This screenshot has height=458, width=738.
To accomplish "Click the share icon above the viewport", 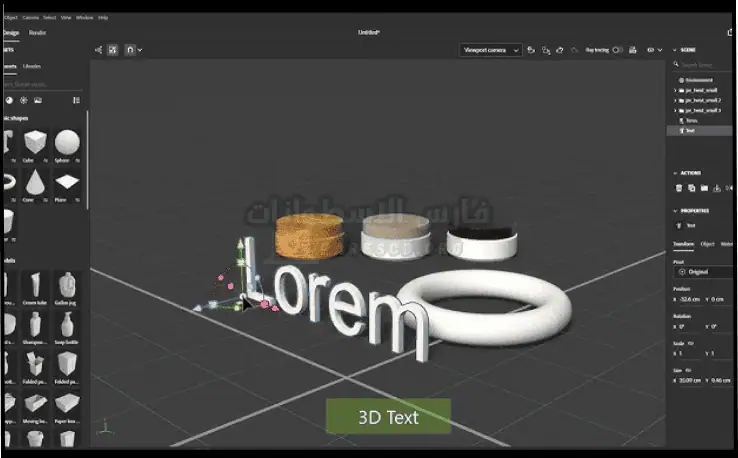I will point(98,49).
